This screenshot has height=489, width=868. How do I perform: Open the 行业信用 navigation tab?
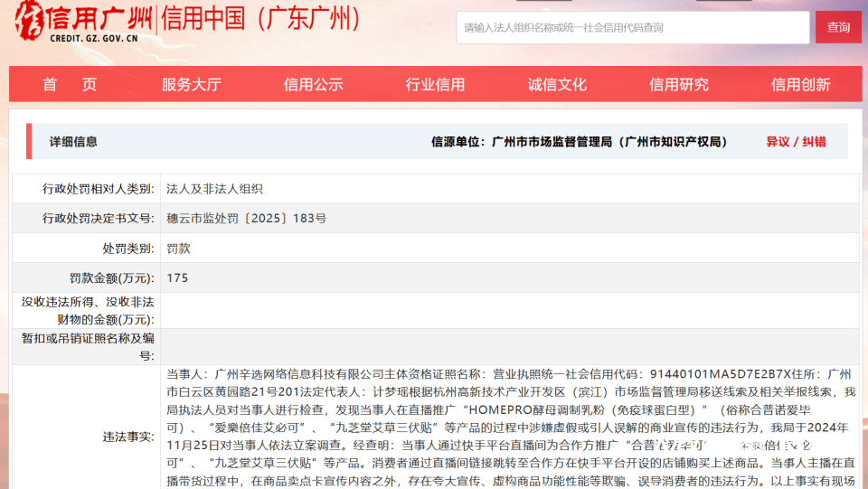[435, 84]
